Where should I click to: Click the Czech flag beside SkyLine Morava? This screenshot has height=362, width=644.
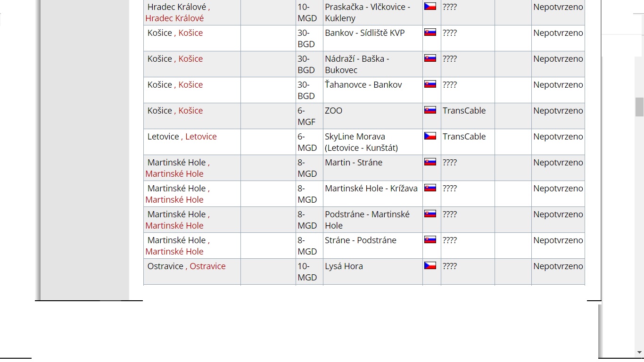pos(430,136)
